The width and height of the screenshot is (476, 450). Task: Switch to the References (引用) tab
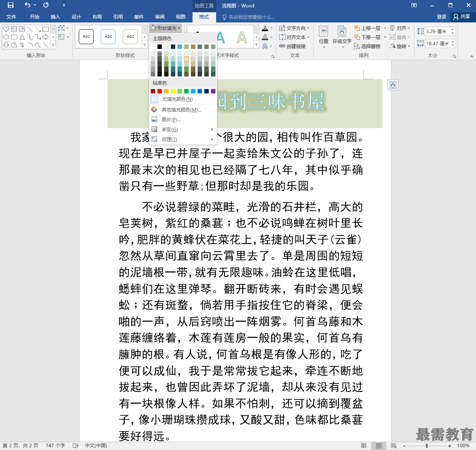pos(118,17)
